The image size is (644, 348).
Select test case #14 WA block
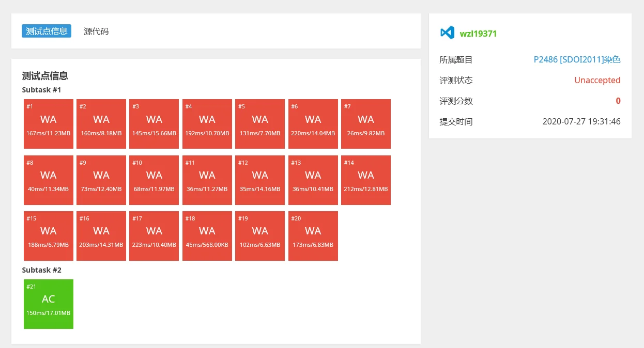pos(366,180)
